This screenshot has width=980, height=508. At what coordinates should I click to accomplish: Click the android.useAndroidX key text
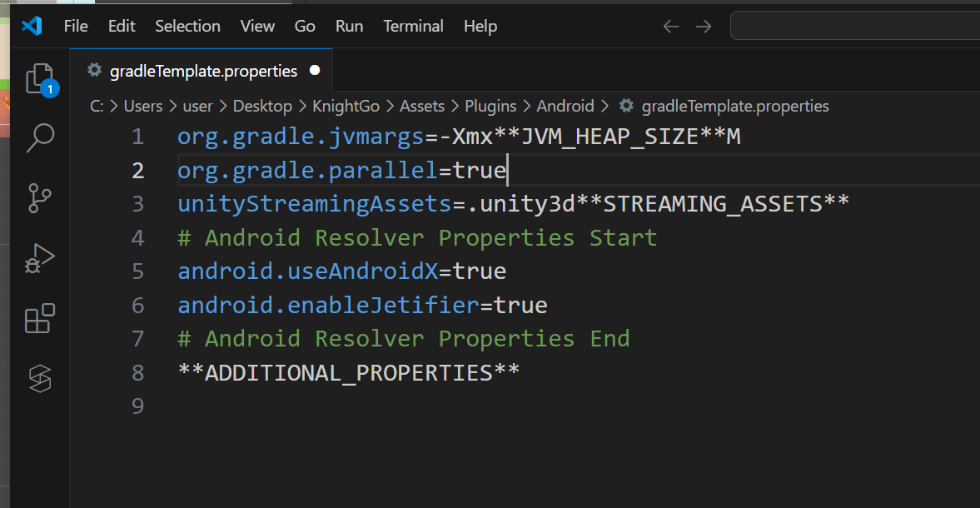pyautogui.click(x=307, y=271)
